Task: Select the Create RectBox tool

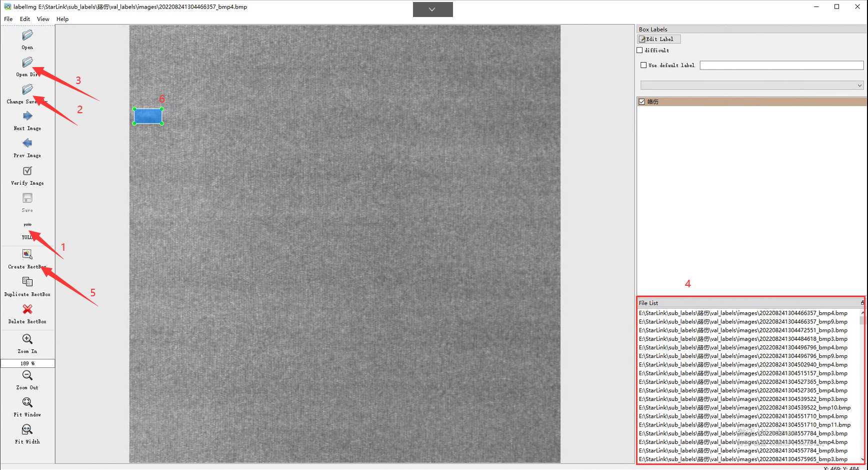Action: coord(27,254)
